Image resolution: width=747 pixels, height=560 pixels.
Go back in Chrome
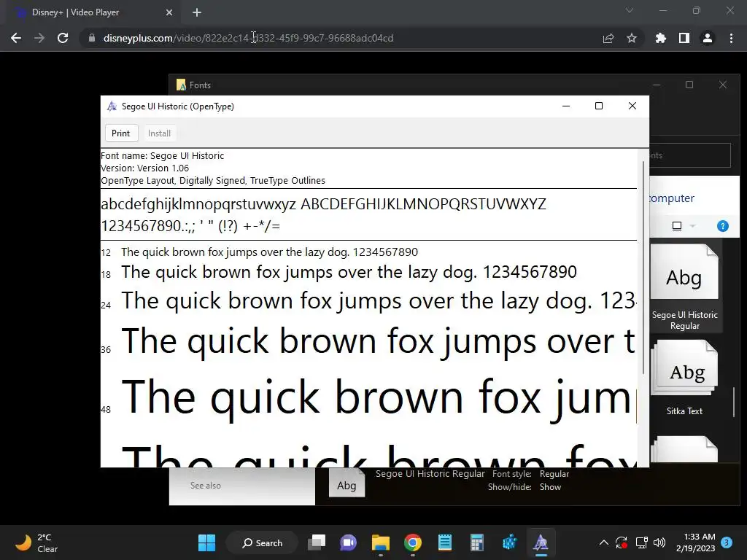click(x=16, y=38)
